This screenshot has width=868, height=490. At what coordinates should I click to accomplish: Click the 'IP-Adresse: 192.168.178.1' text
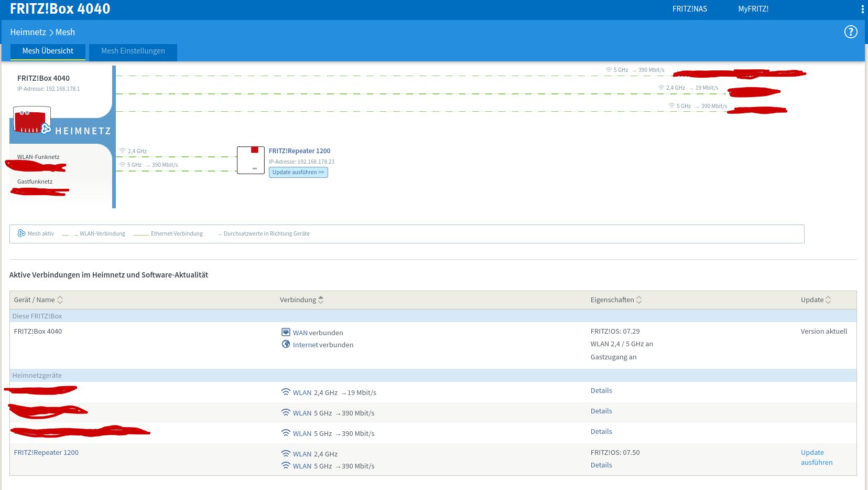click(49, 89)
